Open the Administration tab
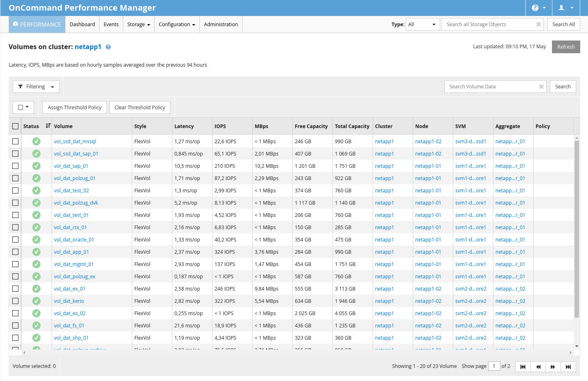Image resolution: width=588 pixels, height=381 pixels. [221, 25]
